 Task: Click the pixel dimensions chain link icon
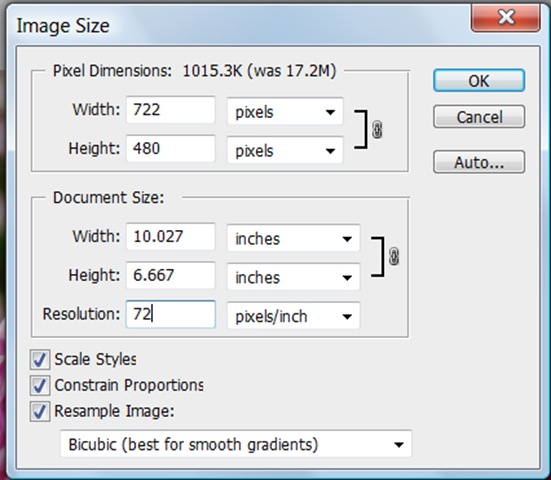[377, 130]
